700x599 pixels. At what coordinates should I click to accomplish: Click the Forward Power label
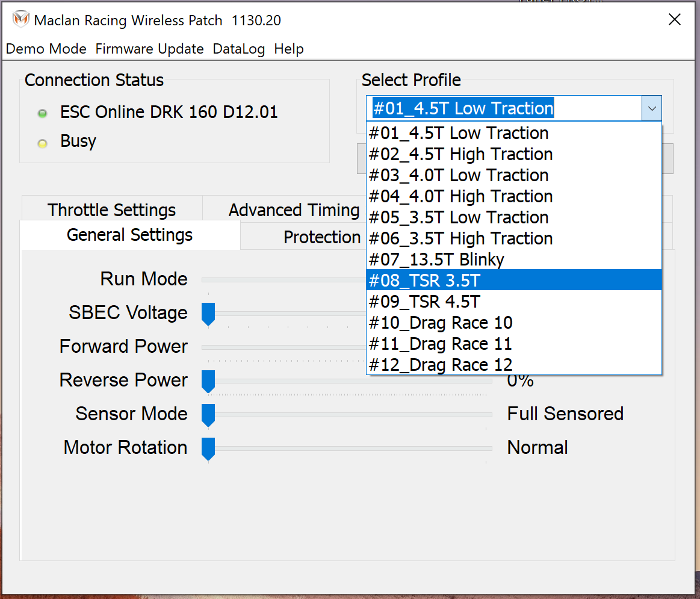[123, 346]
